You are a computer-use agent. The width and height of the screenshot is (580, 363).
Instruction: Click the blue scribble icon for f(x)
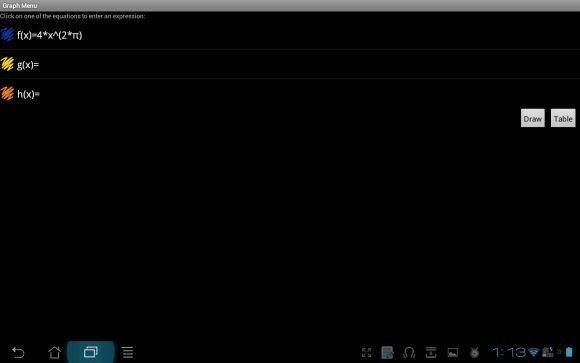(x=7, y=35)
